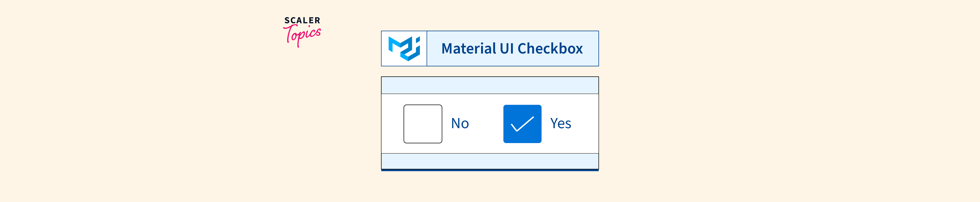Check the empty "No" checkbox
This screenshot has height=202, width=980.
[x=423, y=124]
